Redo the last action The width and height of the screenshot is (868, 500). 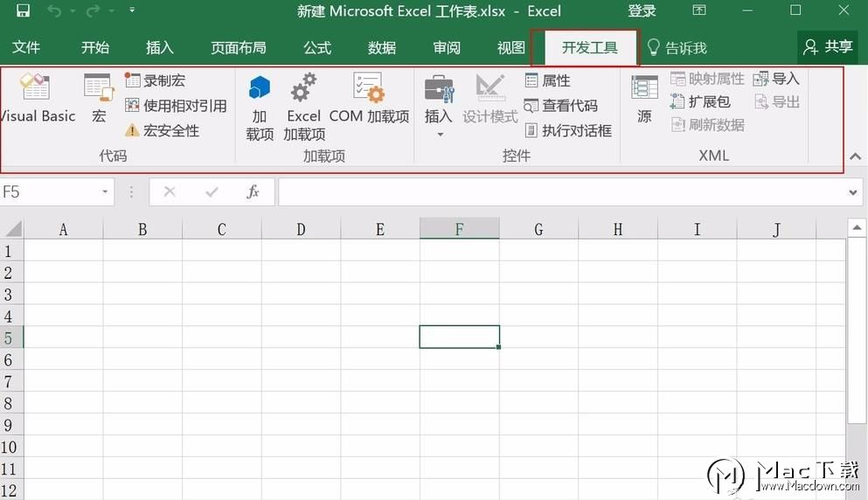pos(93,10)
